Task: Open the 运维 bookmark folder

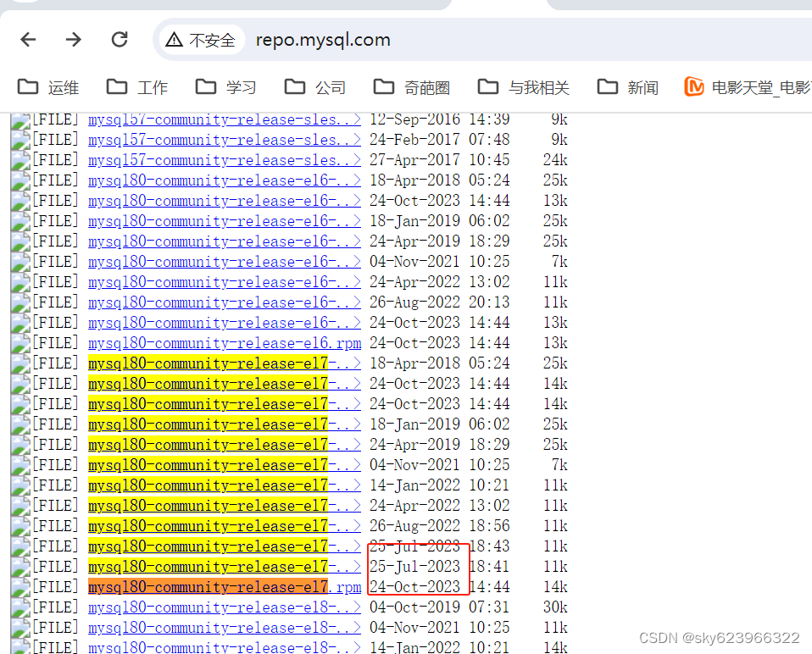Action: click(48, 87)
